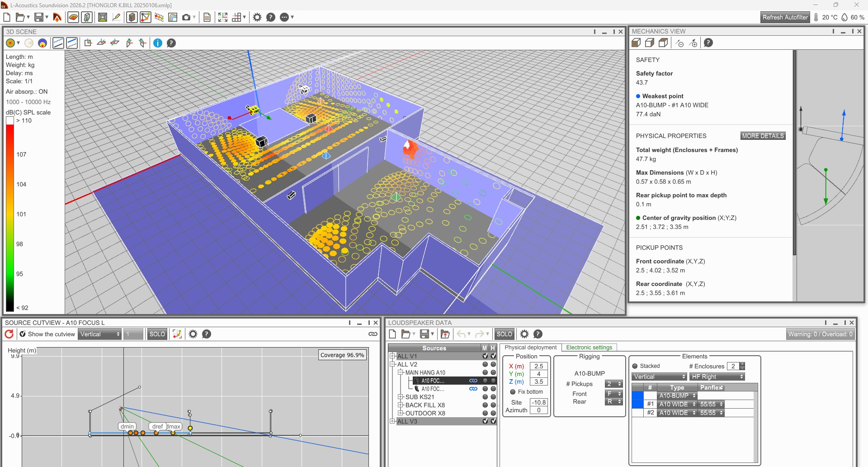Open Source Cutview settings gear
The height and width of the screenshot is (467, 868).
click(193, 334)
